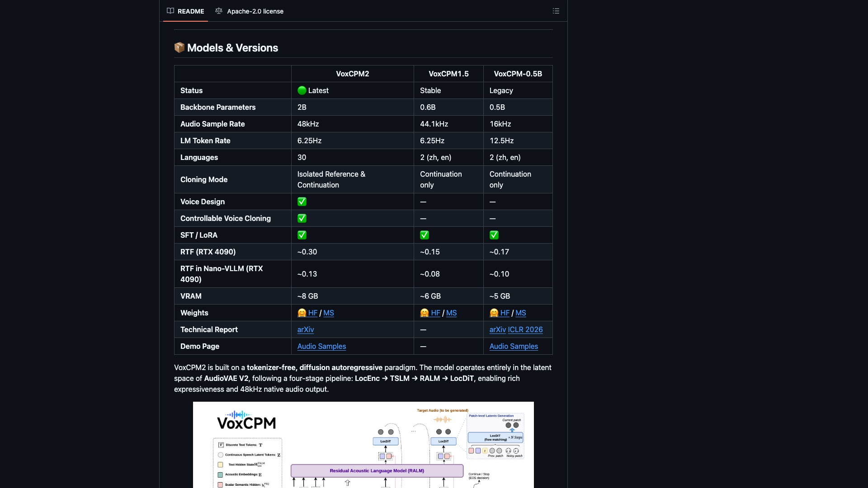Viewport: 868px width, 488px height.
Task: Click the VoxCPM1.5 column header
Action: pyautogui.click(x=448, y=74)
